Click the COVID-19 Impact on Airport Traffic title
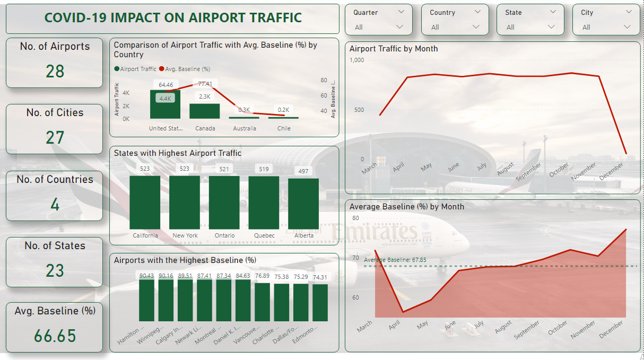This screenshot has height=360, width=644. tap(173, 18)
